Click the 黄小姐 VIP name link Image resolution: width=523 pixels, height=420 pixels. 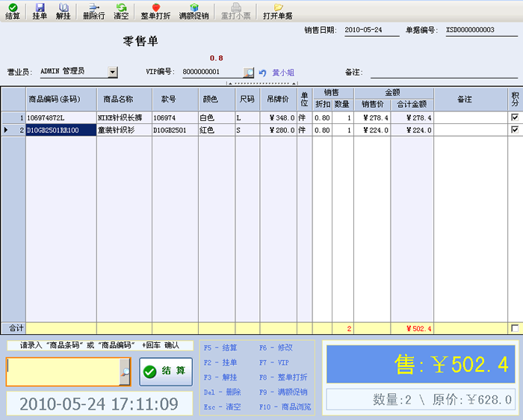[283, 72]
